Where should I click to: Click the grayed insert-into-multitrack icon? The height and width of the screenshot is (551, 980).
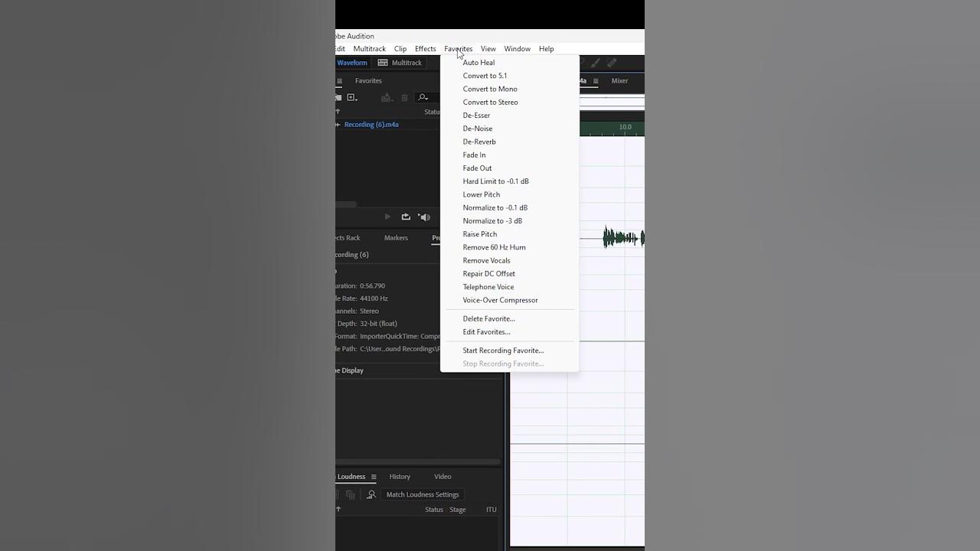tap(387, 97)
